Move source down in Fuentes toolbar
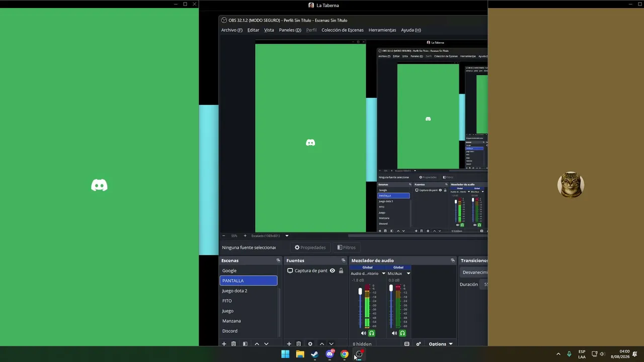Image resolution: width=644 pixels, height=362 pixels. (331, 344)
